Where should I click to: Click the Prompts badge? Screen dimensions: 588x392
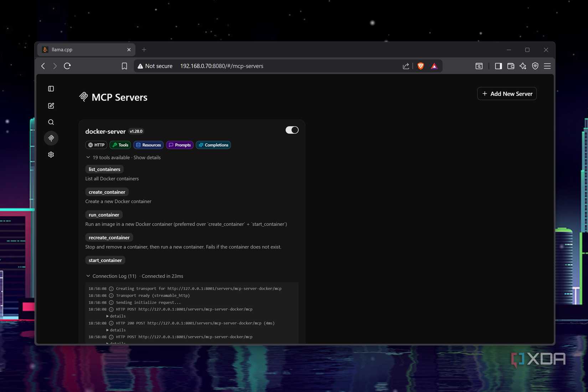tap(180, 145)
